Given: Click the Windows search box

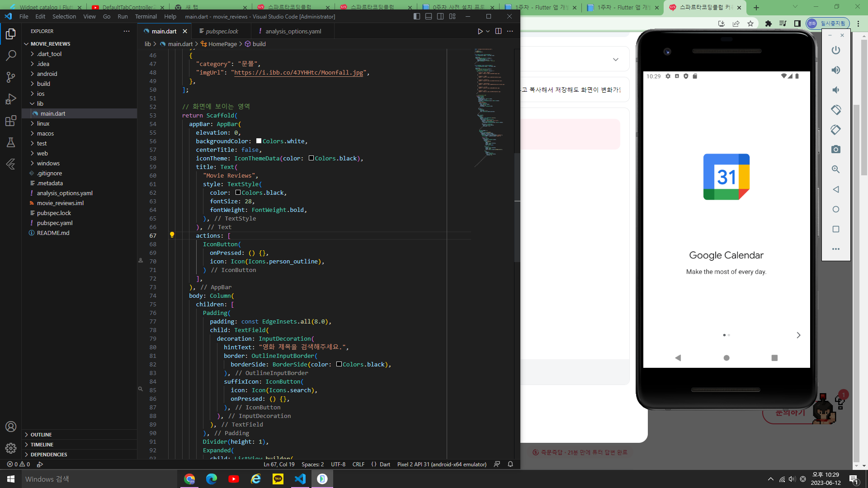Looking at the screenshot, I should click(99, 479).
